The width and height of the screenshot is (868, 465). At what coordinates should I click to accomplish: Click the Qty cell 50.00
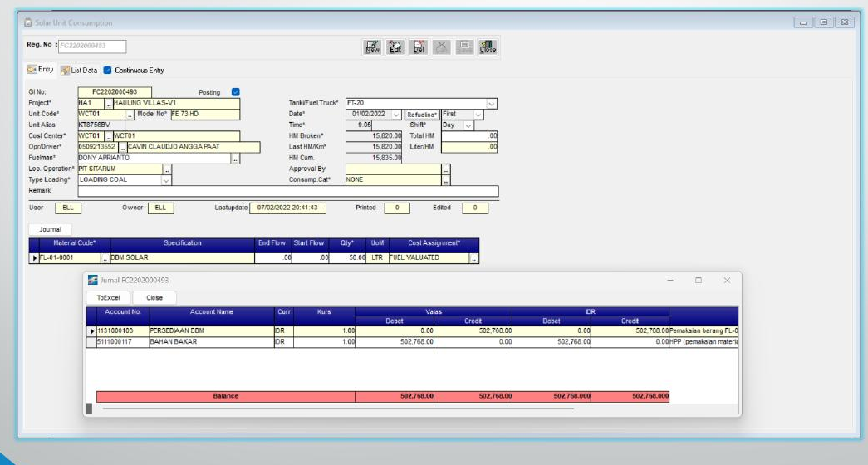pyautogui.click(x=348, y=258)
